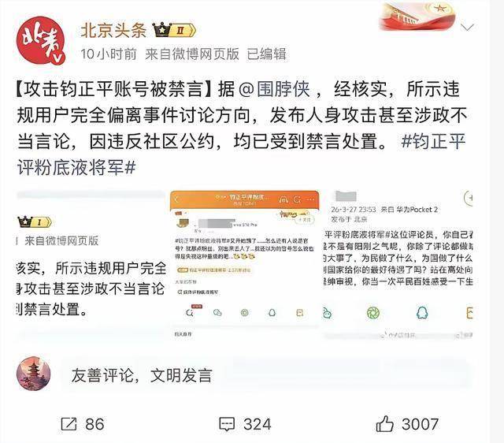This screenshot has height=443, width=504.
Task: Click the 来自微博网页版 source label
Action: point(192,54)
